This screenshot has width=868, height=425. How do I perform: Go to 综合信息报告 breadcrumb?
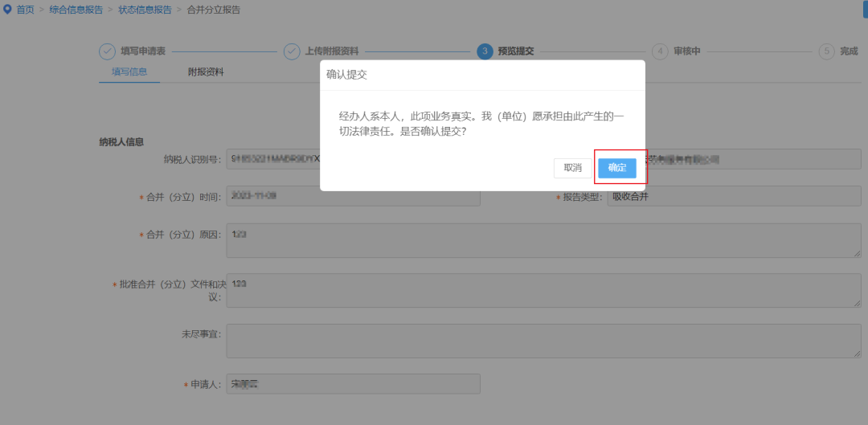pyautogui.click(x=76, y=10)
